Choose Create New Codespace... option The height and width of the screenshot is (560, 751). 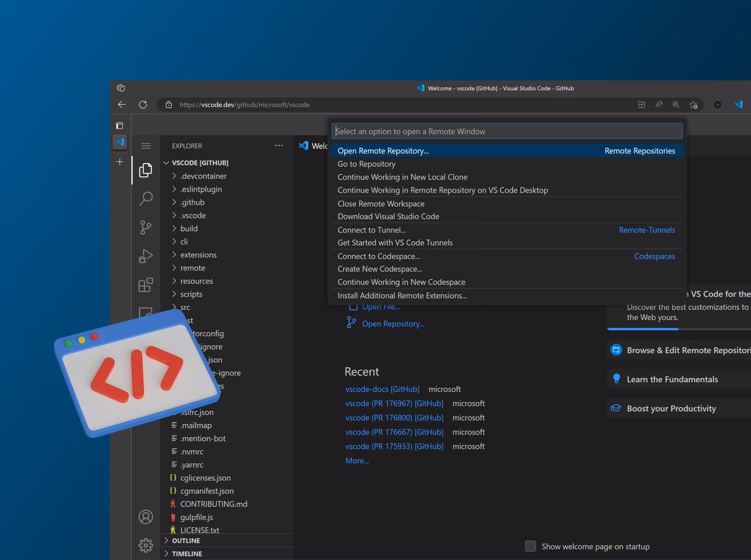coord(507,269)
